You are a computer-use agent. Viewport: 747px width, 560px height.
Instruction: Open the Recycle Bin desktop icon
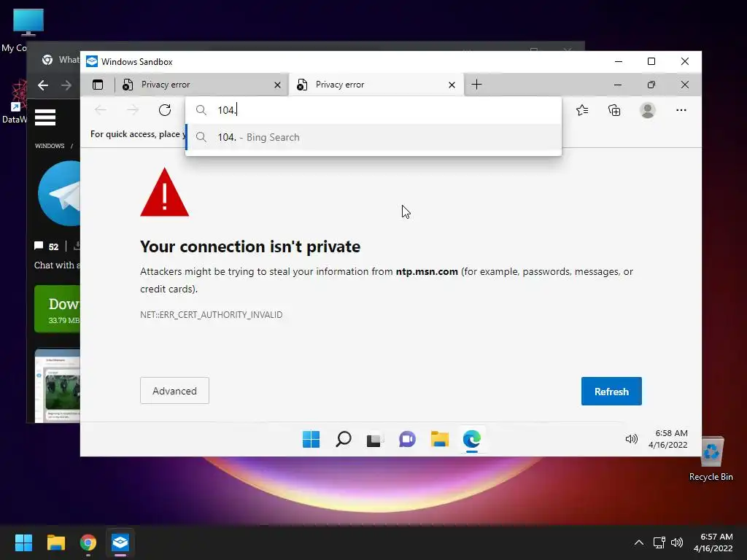711,458
